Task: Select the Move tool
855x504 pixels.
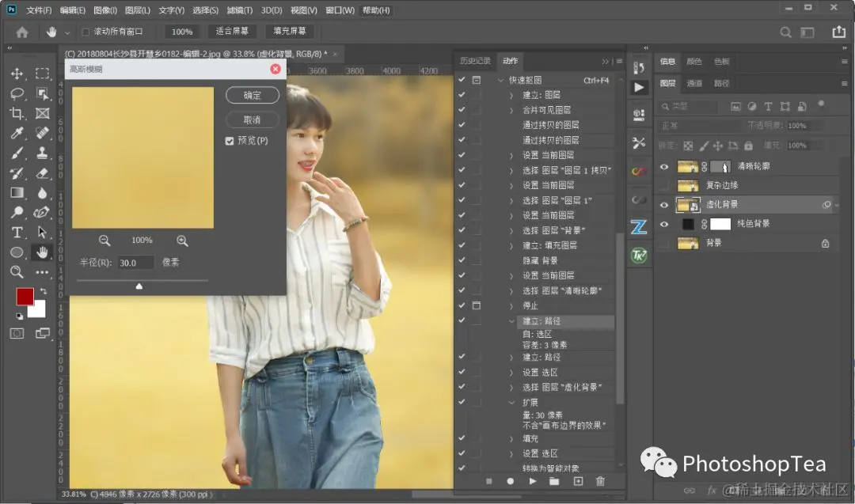Action: [17, 74]
